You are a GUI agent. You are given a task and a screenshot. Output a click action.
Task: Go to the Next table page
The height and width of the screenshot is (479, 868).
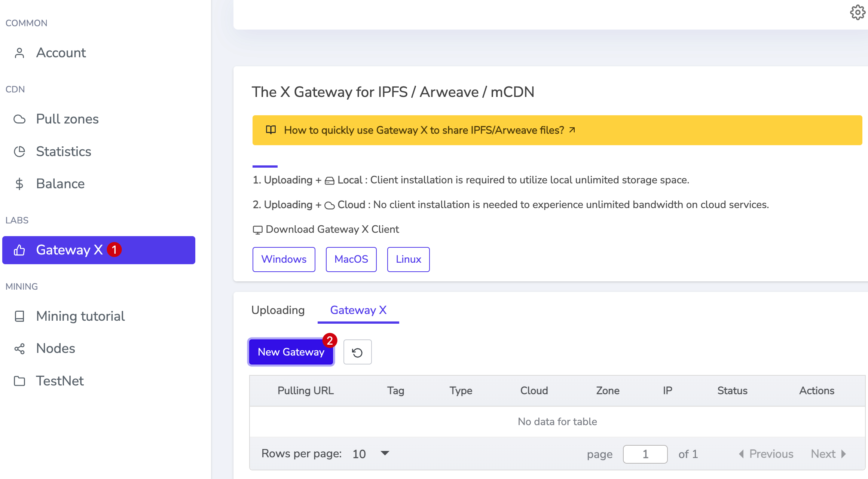(x=829, y=454)
